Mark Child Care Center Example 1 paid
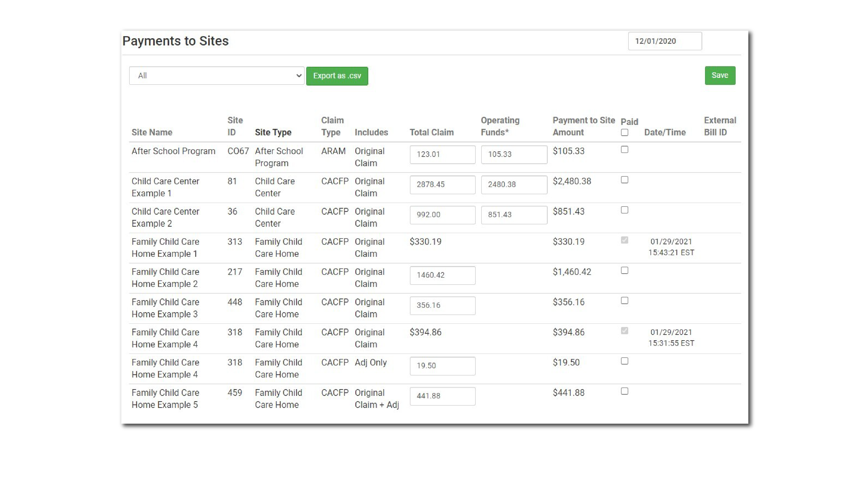 pyautogui.click(x=624, y=180)
